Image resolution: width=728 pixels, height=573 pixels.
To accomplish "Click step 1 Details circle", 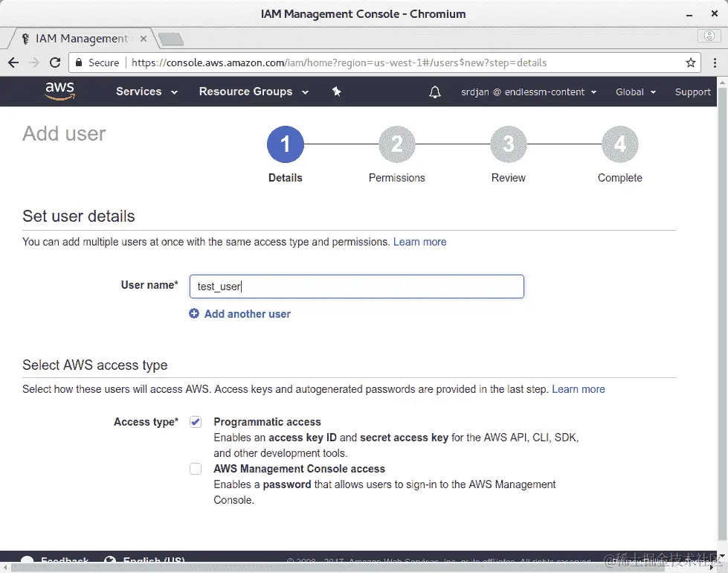I will pyautogui.click(x=285, y=144).
